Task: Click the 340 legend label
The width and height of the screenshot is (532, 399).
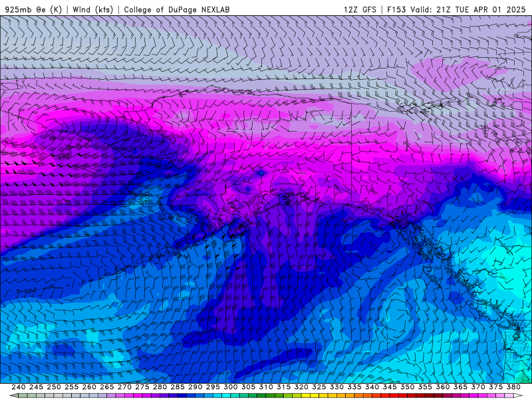Action: (x=372, y=387)
